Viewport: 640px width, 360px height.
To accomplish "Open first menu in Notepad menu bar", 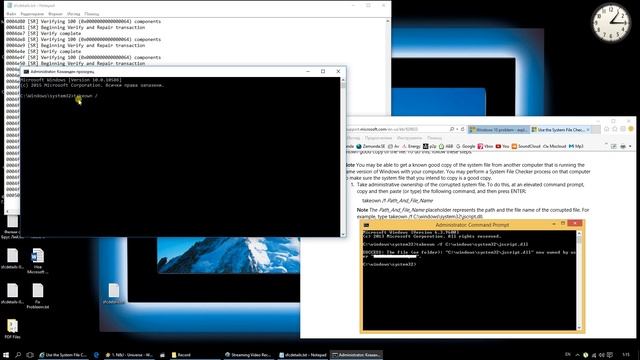I will click(x=11, y=13).
